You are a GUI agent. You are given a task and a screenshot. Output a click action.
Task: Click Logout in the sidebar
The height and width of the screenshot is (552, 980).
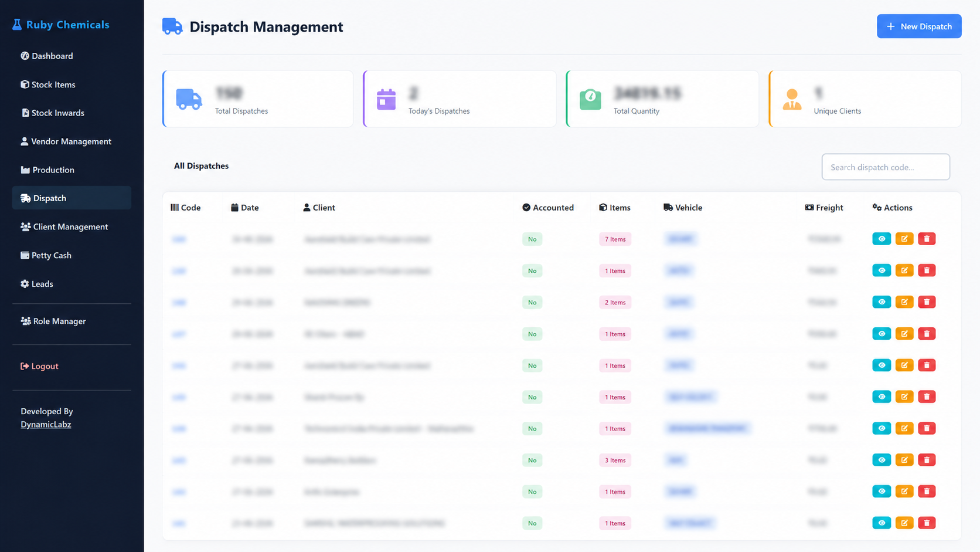coord(72,366)
